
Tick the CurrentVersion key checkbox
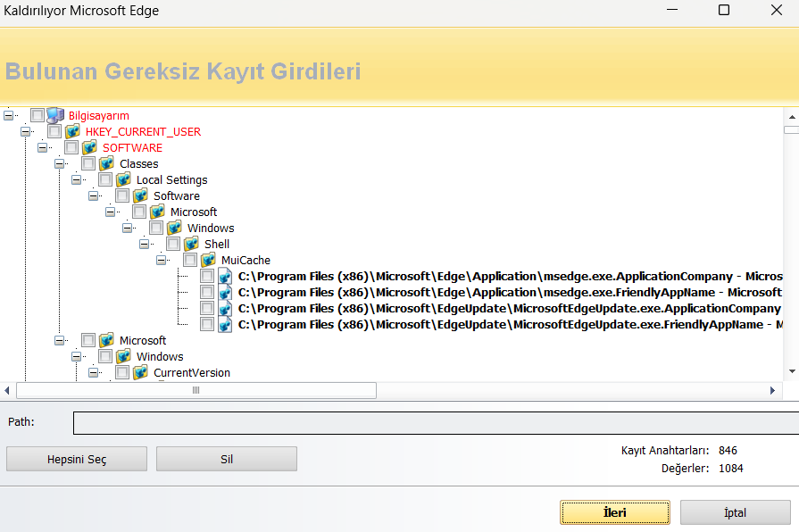click(x=122, y=372)
